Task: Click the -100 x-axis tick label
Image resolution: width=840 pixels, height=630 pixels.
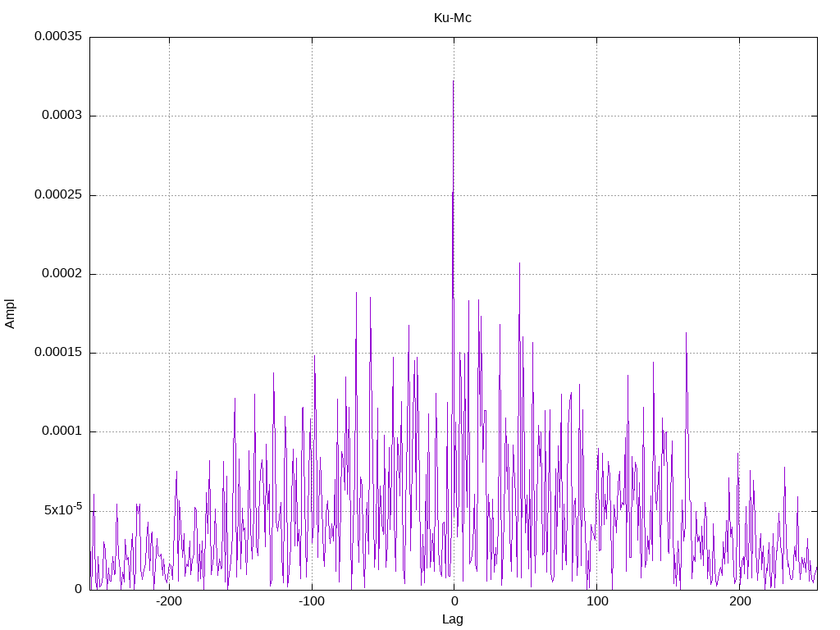Action: pyautogui.click(x=311, y=601)
